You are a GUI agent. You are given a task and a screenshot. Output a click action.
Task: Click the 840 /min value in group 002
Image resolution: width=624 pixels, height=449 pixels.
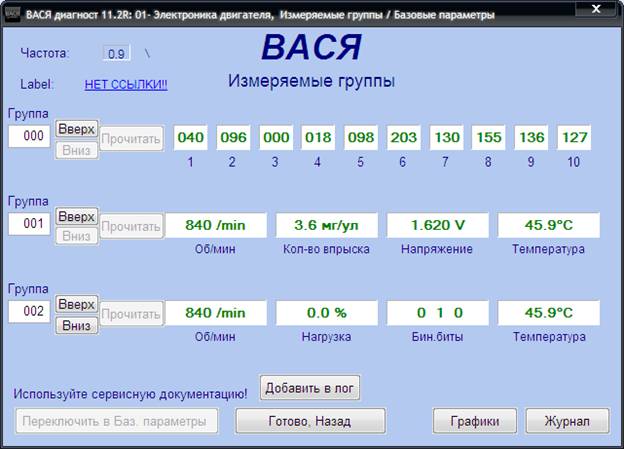coord(216,313)
